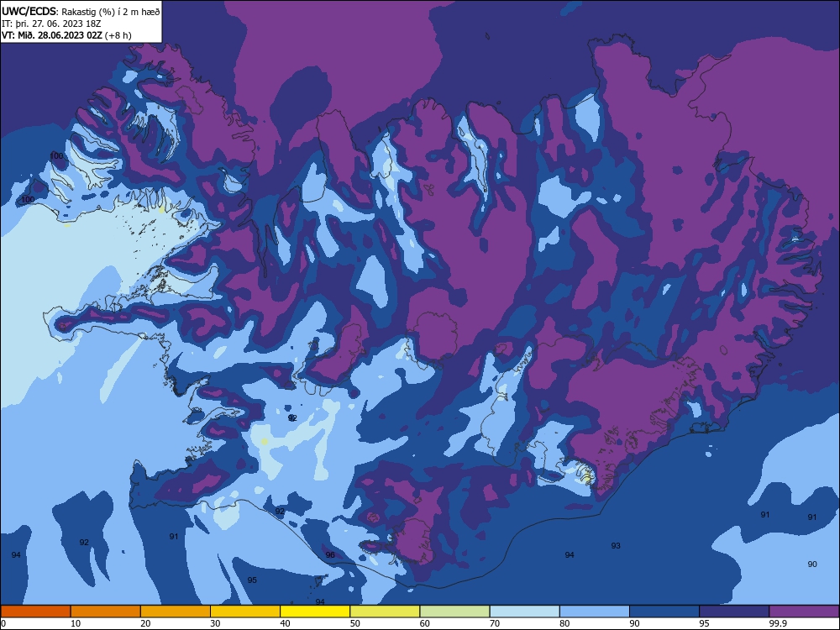This screenshot has height=630, width=840.
Task: Click the '10' legend tick label
Action: 76,623
